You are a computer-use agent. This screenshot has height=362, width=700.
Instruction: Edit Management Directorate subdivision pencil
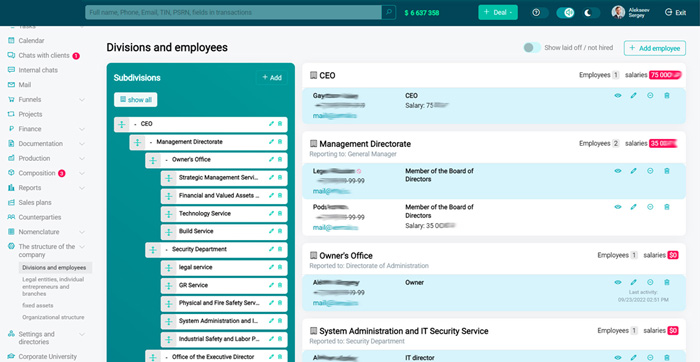point(271,142)
